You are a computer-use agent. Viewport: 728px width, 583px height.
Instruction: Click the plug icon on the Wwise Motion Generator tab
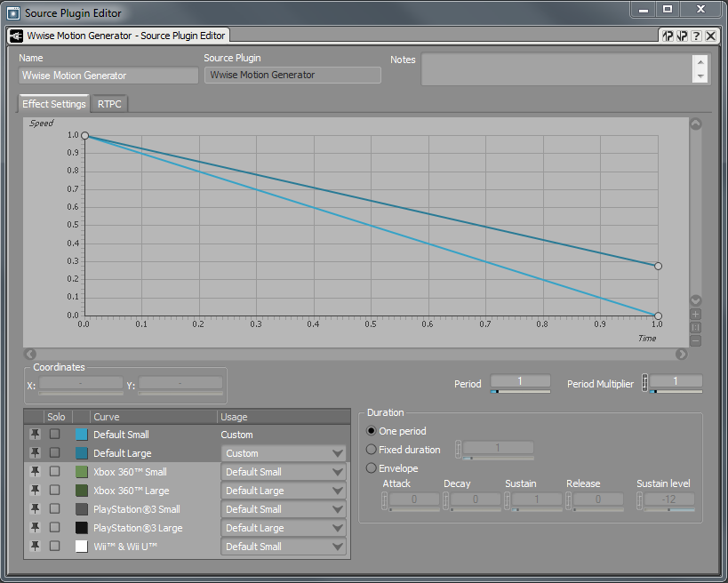pos(16,36)
